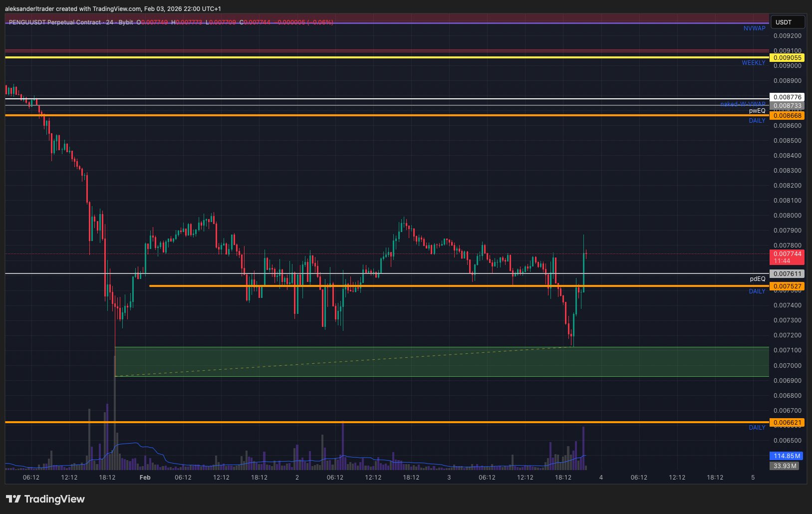Click the gray 33.93M volume label
The width and height of the screenshot is (812, 514).
[x=785, y=466]
